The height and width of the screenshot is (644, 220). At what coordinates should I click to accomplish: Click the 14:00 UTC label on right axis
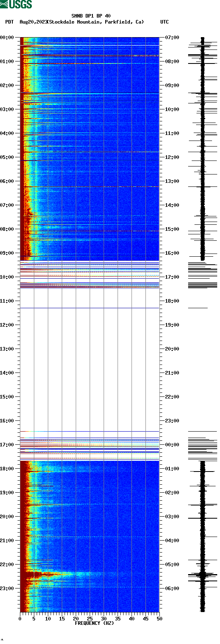coord(172,205)
